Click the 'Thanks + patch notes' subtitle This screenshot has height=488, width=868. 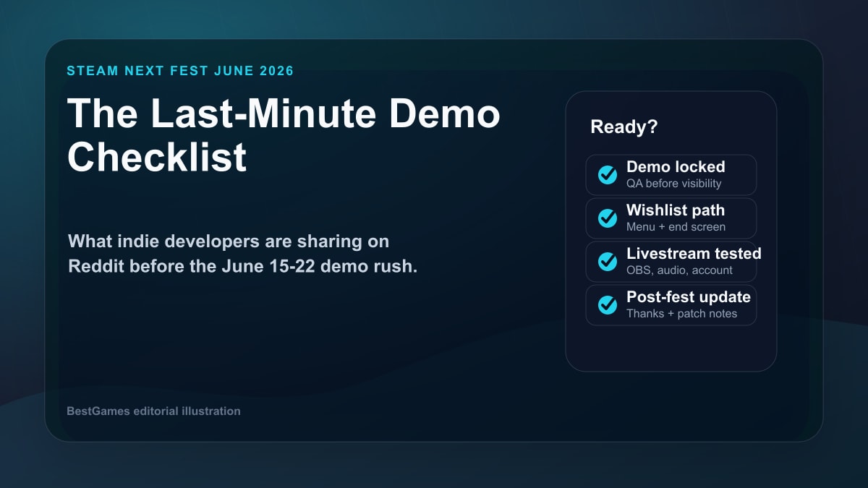(x=681, y=314)
